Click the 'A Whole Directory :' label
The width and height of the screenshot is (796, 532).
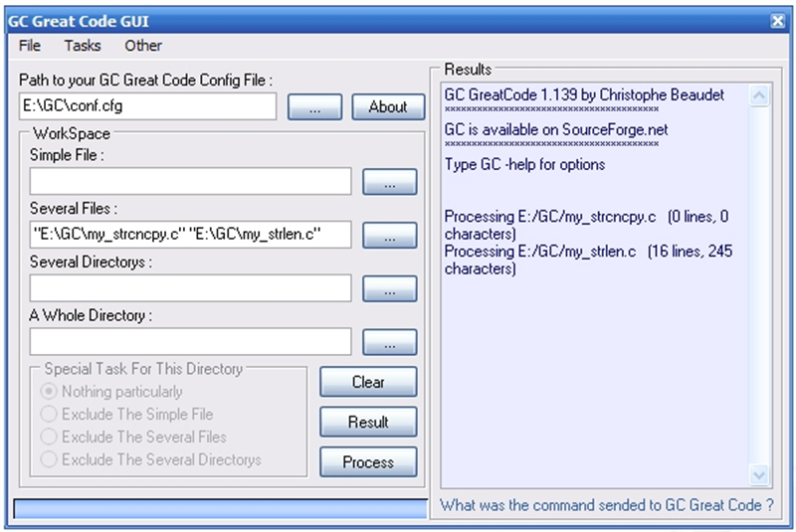click(x=91, y=315)
